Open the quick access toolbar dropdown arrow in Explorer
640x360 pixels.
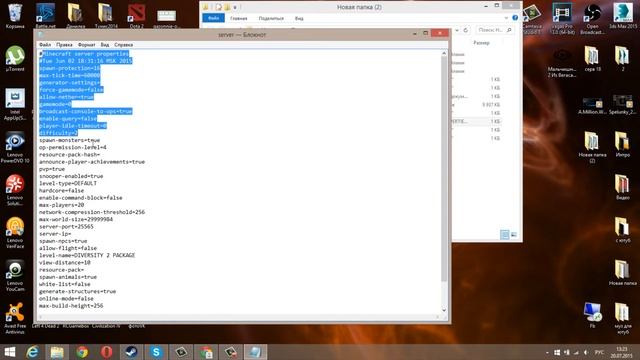(235, 7)
